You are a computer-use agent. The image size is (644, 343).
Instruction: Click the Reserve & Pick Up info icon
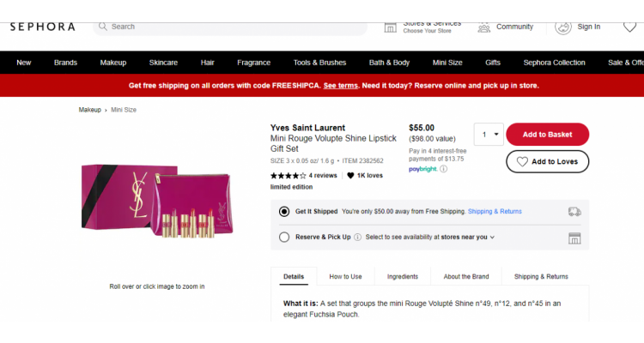click(x=358, y=238)
